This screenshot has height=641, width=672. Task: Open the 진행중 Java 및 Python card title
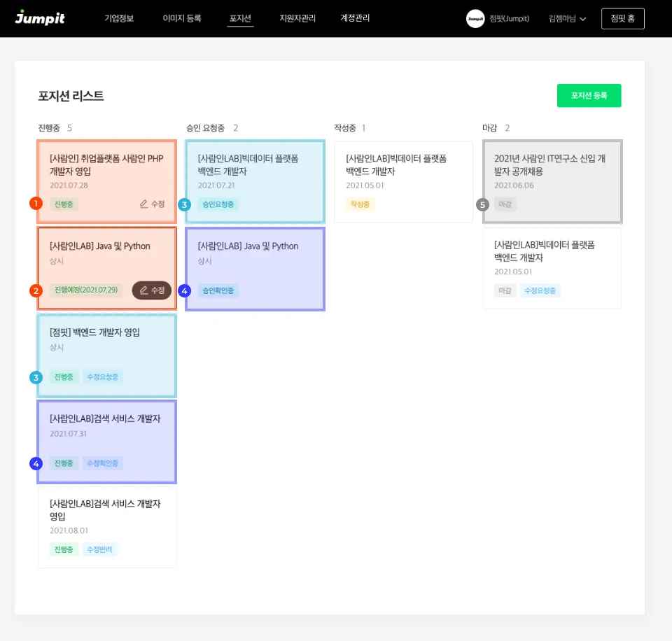[x=100, y=246]
